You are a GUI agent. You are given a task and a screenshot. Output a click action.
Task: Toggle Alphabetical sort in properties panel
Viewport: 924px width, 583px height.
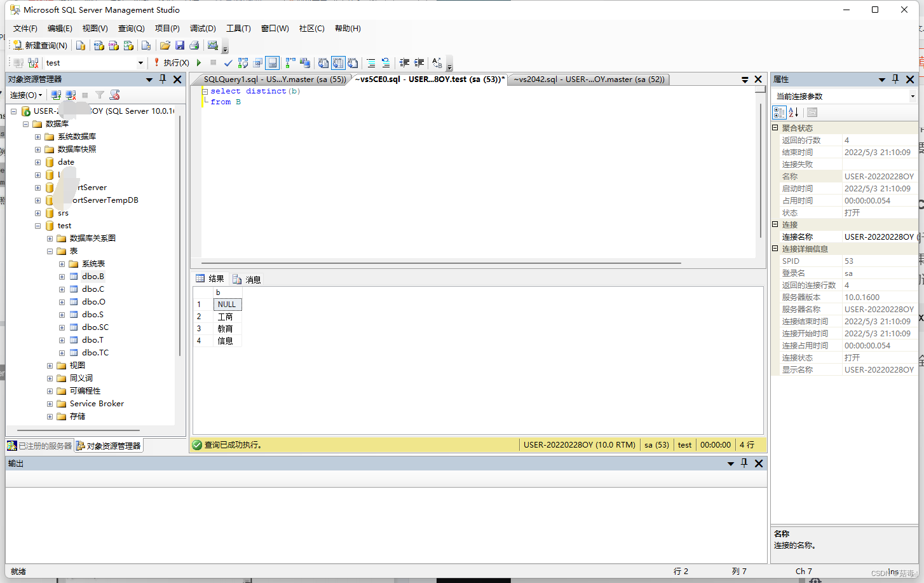tap(794, 113)
